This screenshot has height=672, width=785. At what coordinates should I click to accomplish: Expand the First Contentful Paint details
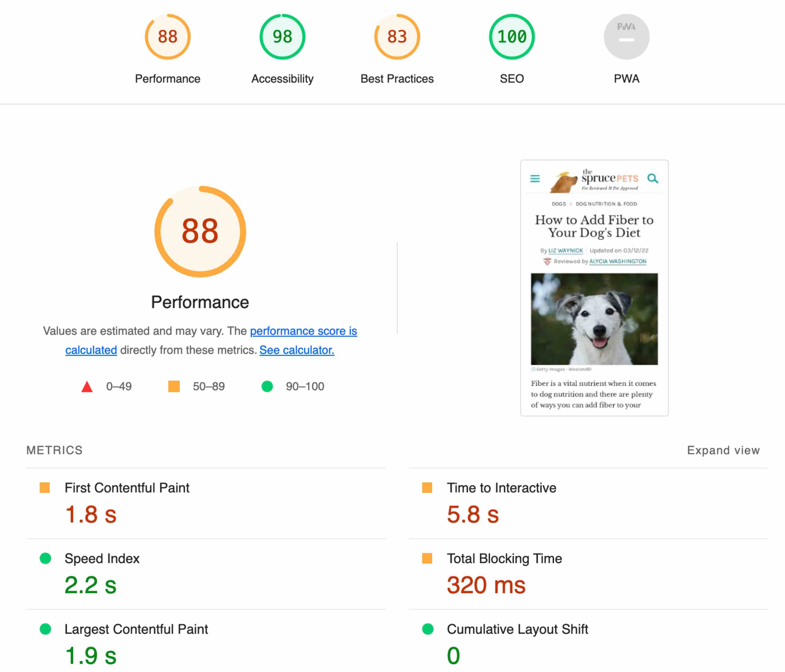pos(127,487)
